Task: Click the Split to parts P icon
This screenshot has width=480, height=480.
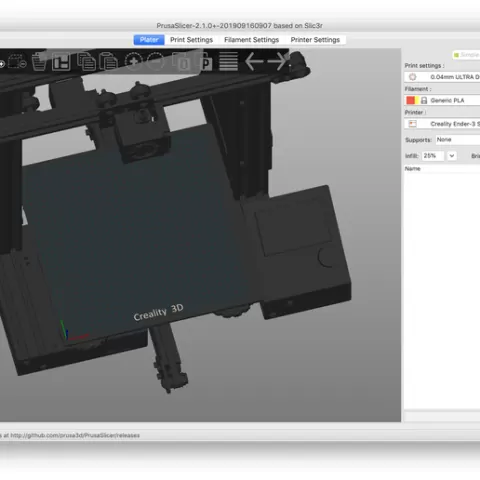Action: coord(204,61)
